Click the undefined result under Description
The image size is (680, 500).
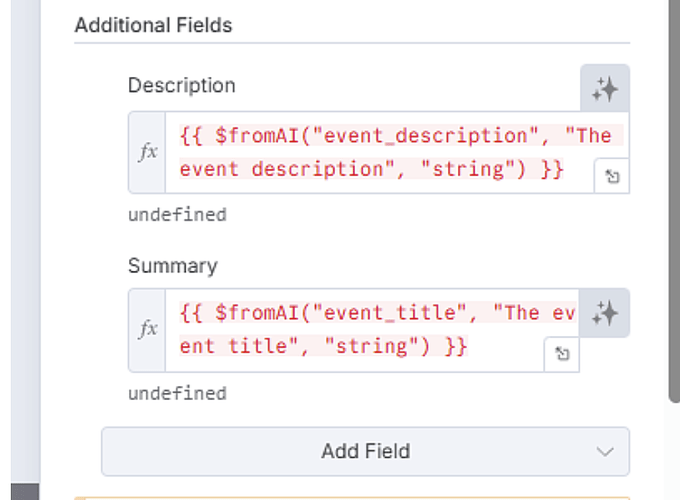(177, 214)
